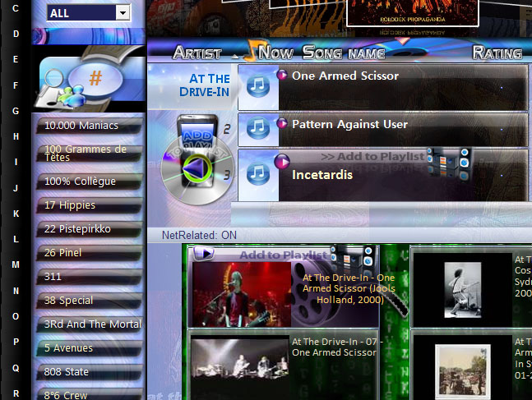Select artist 17 Hippies
Image resolution: width=532 pixels, height=400 pixels.
tap(90, 205)
